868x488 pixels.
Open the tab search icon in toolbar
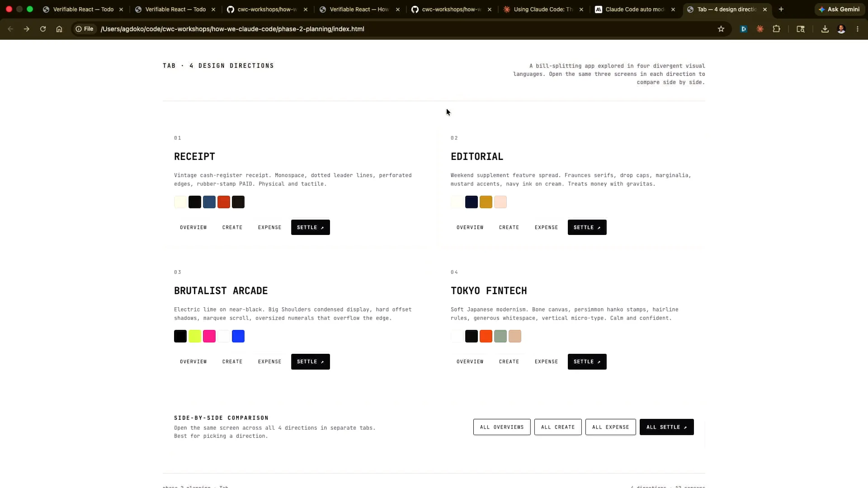(801, 29)
